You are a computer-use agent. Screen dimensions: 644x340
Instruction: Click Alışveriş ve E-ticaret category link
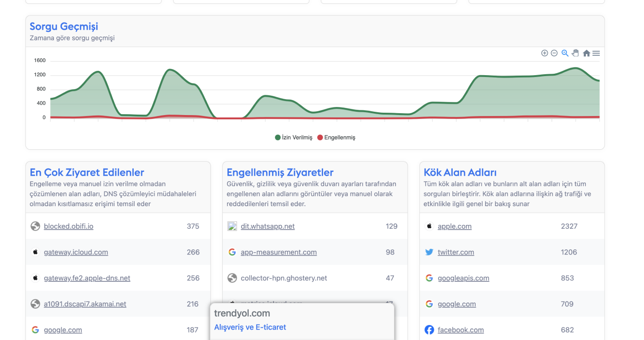tap(250, 327)
